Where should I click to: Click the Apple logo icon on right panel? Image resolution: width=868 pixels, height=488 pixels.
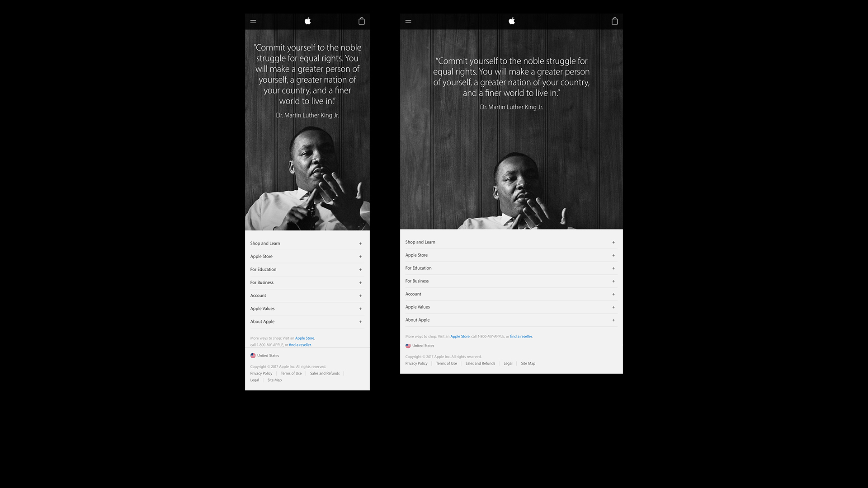(x=511, y=21)
